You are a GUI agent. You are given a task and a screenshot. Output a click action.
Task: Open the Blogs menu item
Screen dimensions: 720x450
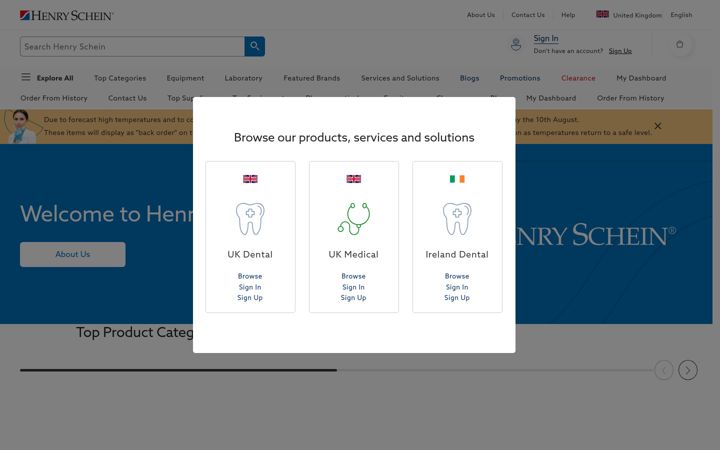tap(469, 78)
